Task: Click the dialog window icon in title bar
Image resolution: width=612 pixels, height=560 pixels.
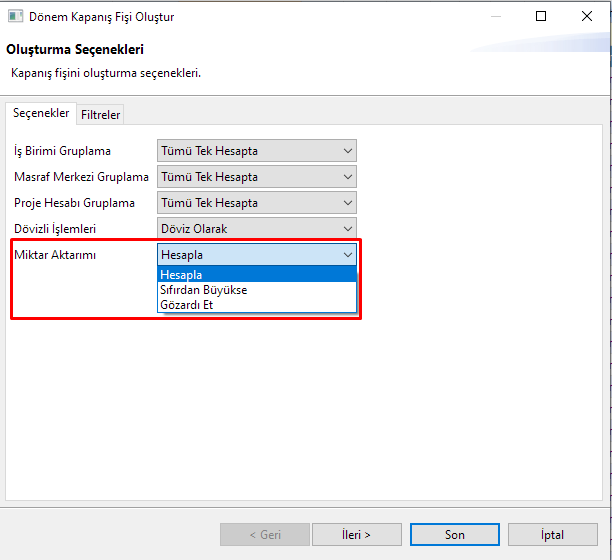Action: point(16,16)
